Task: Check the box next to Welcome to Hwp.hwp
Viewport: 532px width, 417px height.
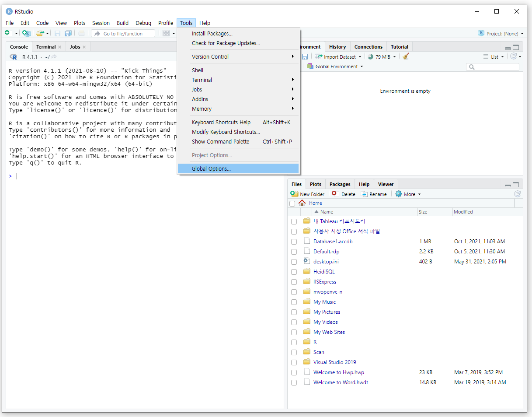Action: coord(294,372)
